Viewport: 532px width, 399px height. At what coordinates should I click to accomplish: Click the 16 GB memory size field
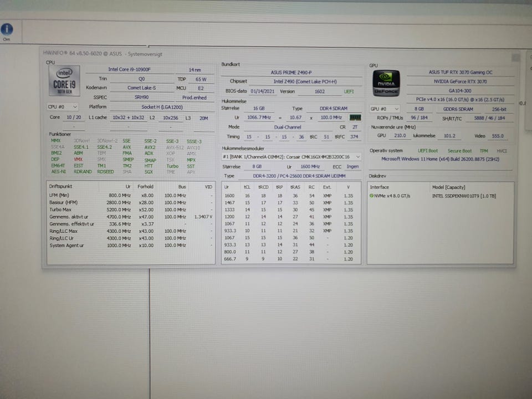(259, 109)
